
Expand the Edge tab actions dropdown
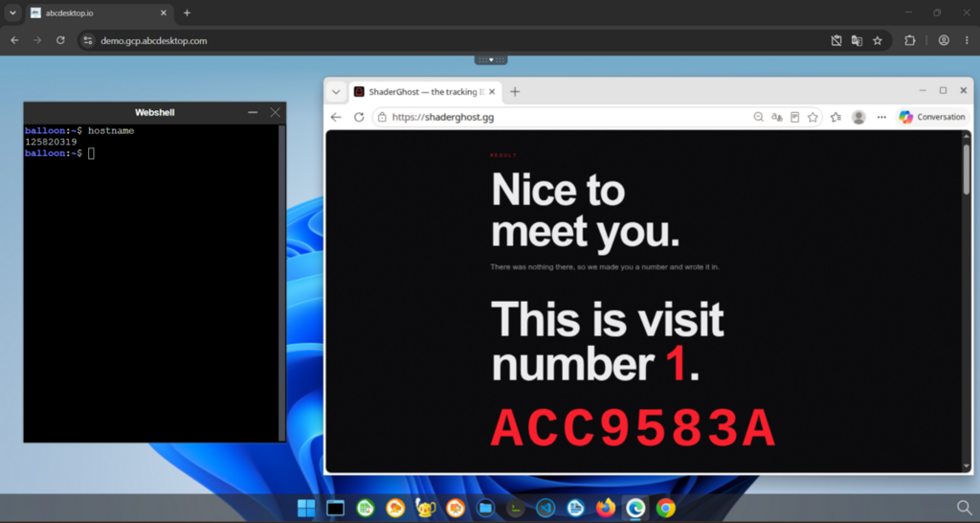(x=336, y=92)
